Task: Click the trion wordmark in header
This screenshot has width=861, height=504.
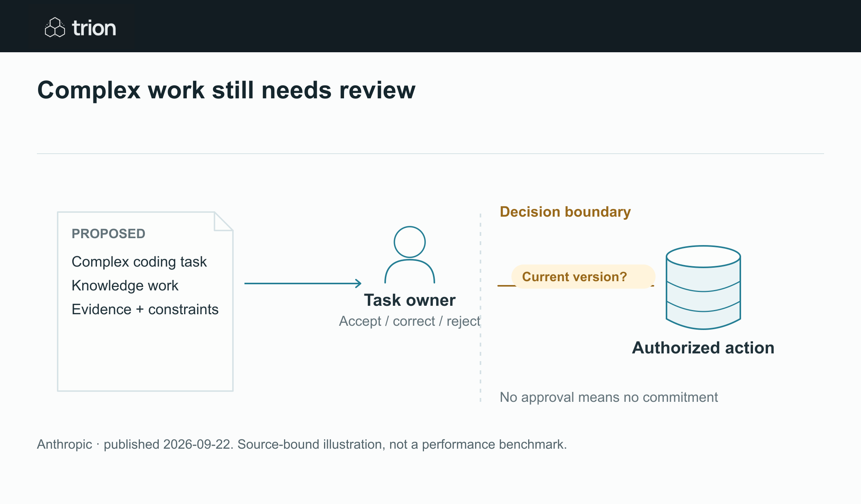Action: (94, 28)
